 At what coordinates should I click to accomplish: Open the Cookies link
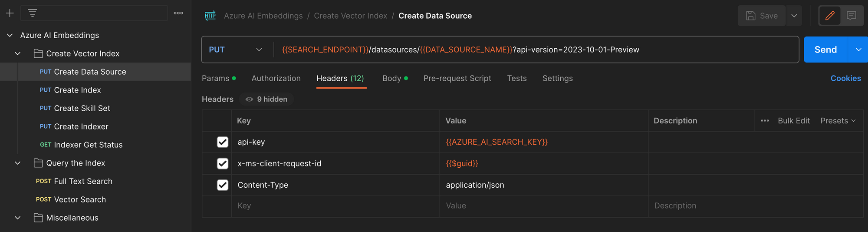pyautogui.click(x=845, y=78)
